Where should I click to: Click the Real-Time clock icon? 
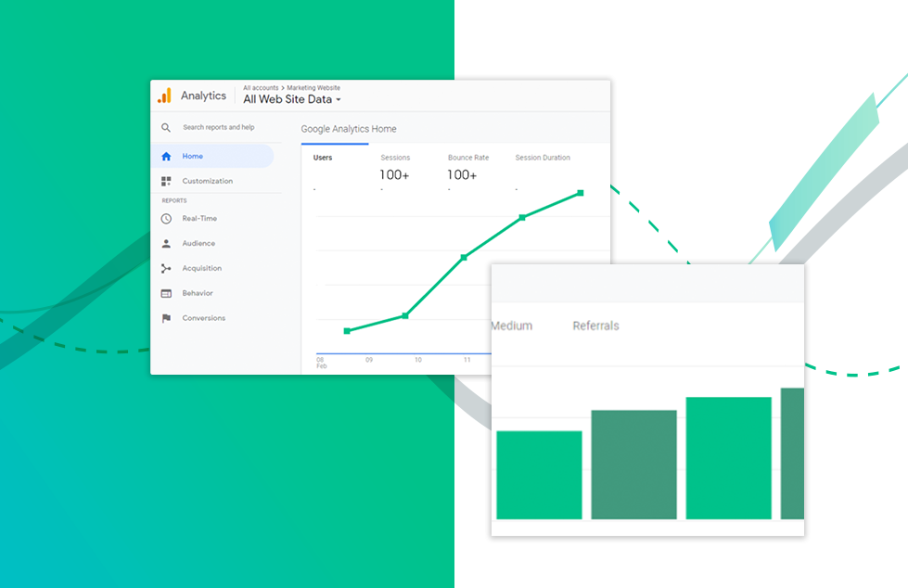tap(166, 218)
